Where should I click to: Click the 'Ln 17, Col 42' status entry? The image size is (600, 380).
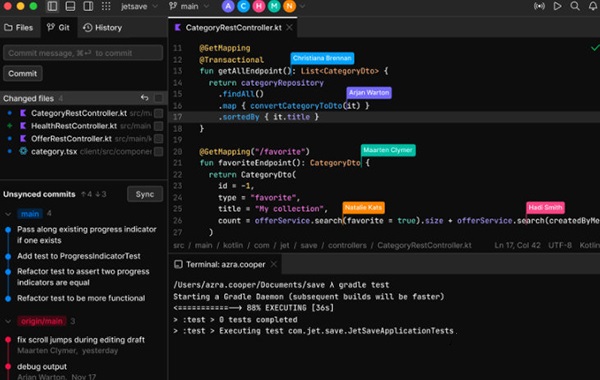point(517,245)
